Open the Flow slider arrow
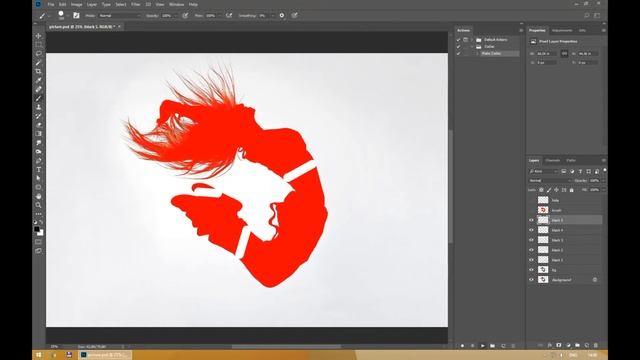The image size is (640, 360). click(219, 16)
